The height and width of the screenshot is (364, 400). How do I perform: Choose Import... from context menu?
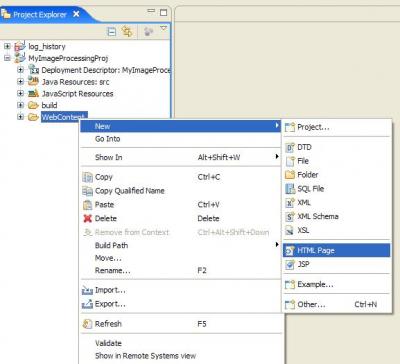(180, 290)
